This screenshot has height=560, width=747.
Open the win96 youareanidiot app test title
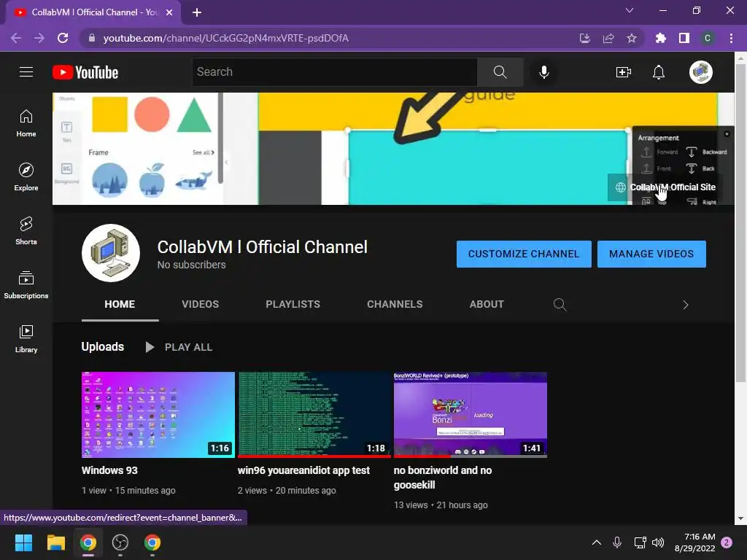pyautogui.click(x=303, y=470)
